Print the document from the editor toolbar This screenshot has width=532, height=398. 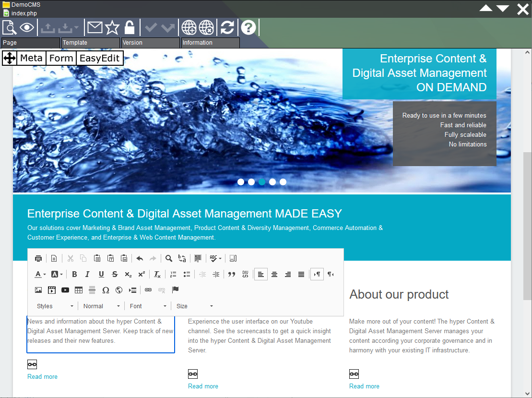coord(38,258)
